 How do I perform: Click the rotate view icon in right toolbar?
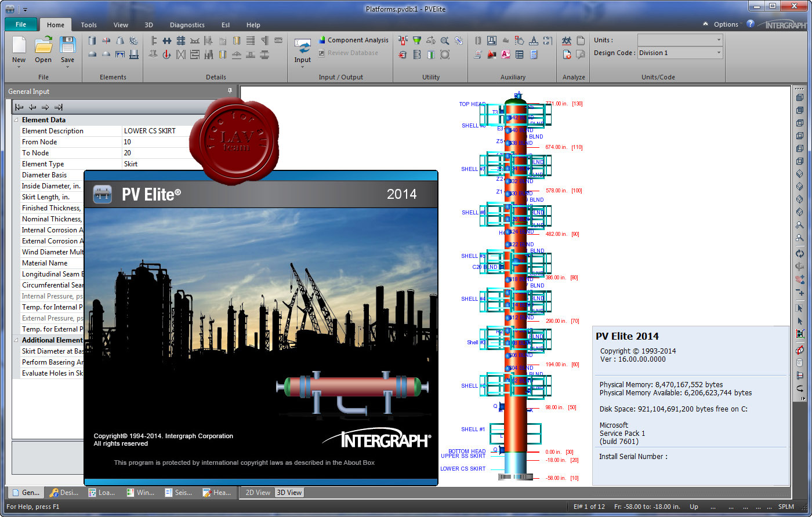click(x=800, y=253)
